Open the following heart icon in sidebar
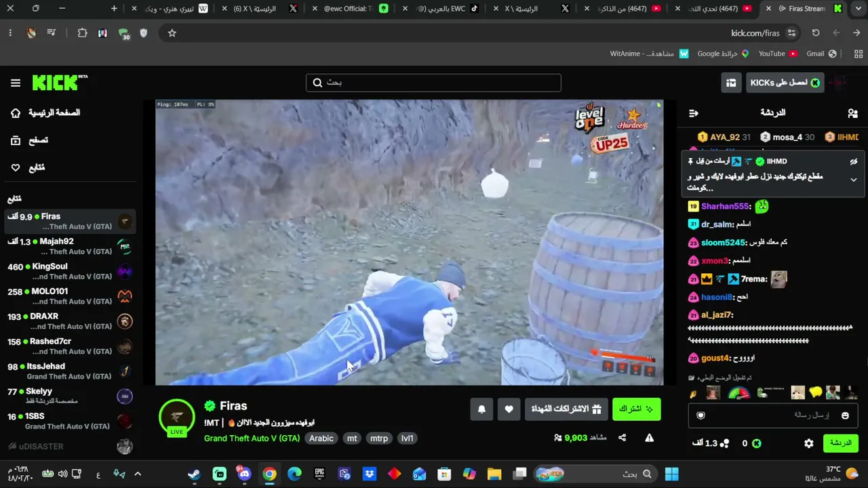The image size is (868, 488). (x=16, y=167)
